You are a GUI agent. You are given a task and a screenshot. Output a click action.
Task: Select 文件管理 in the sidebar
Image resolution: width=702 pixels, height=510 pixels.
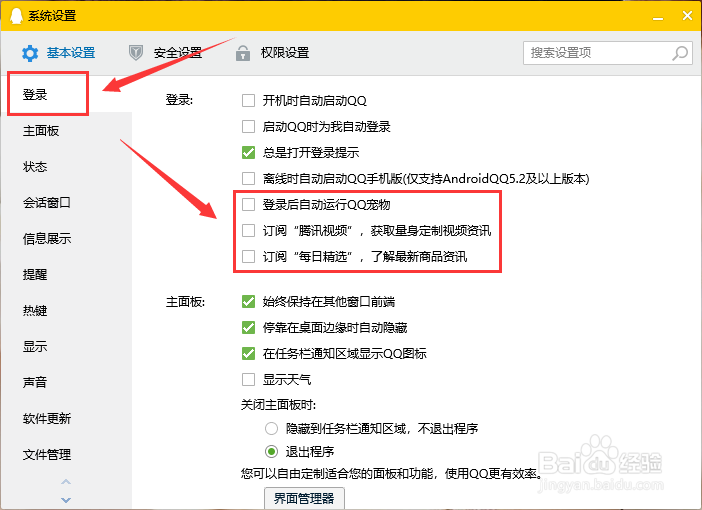tap(47, 454)
